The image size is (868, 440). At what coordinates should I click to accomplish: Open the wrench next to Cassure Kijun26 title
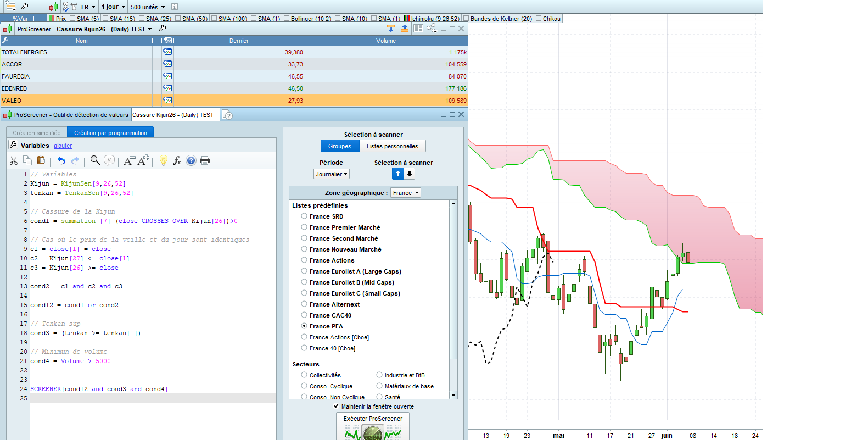[x=163, y=28]
